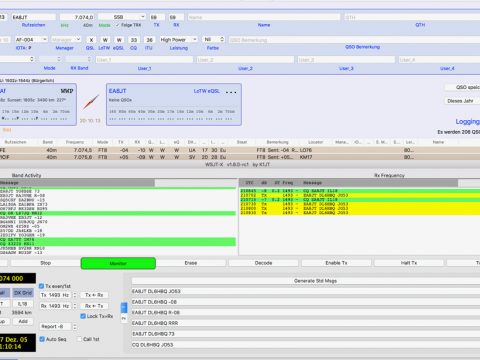Click the DX Grid field showing IL18
This screenshot has height=360, width=480.
tap(22, 304)
